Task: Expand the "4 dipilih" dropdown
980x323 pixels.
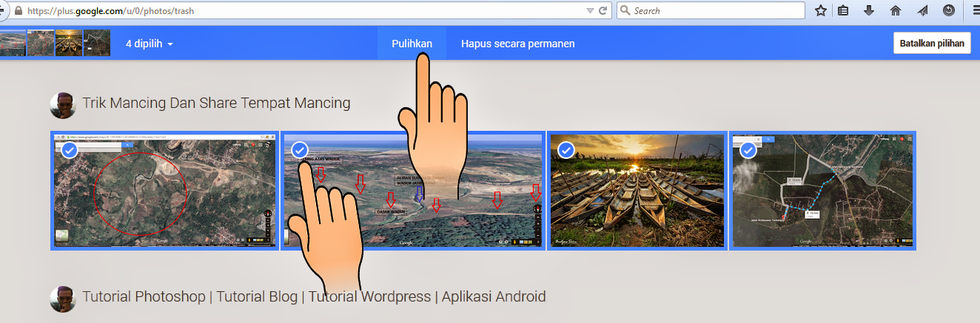Action: 150,44
